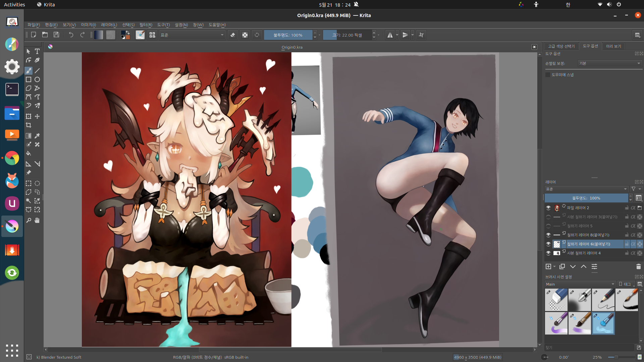644x362 pixels.
Task: Open layer blending mode dropdown
Action: (x=586, y=189)
